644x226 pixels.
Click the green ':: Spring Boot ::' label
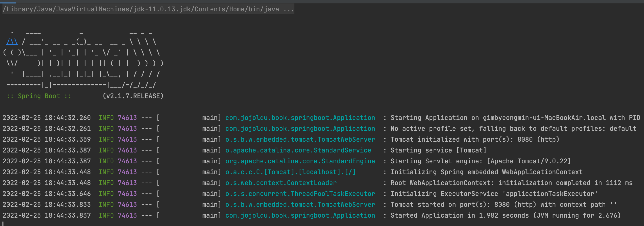39,96
